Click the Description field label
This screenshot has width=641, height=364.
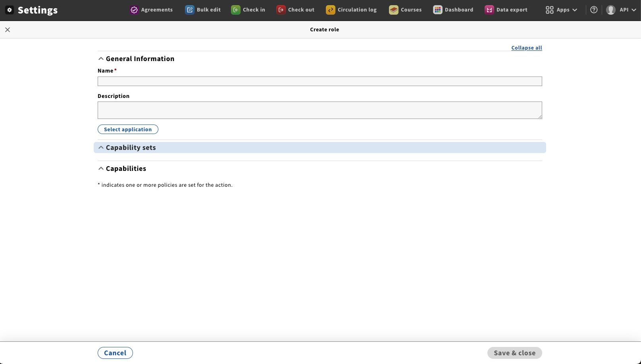(114, 96)
